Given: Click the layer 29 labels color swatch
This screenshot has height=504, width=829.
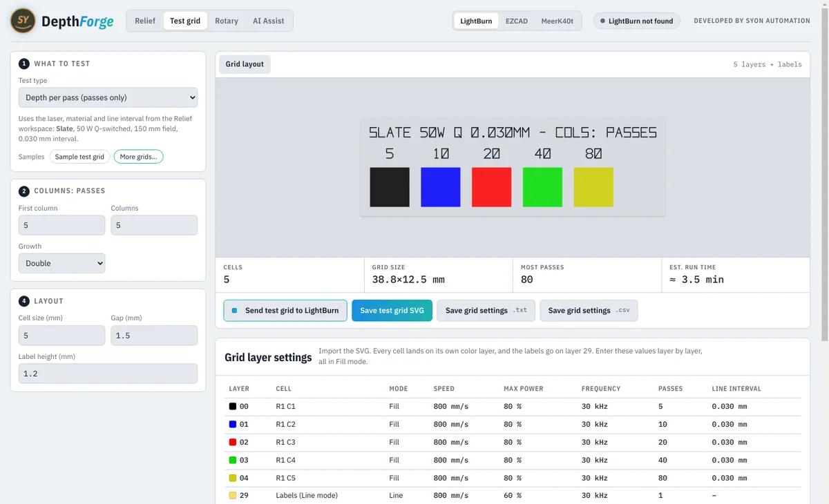Looking at the screenshot, I should (x=233, y=496).
